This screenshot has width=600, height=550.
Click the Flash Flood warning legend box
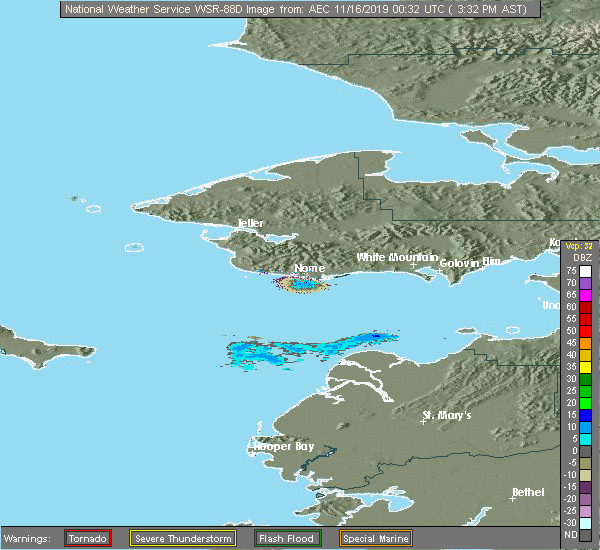coord(288,538)
